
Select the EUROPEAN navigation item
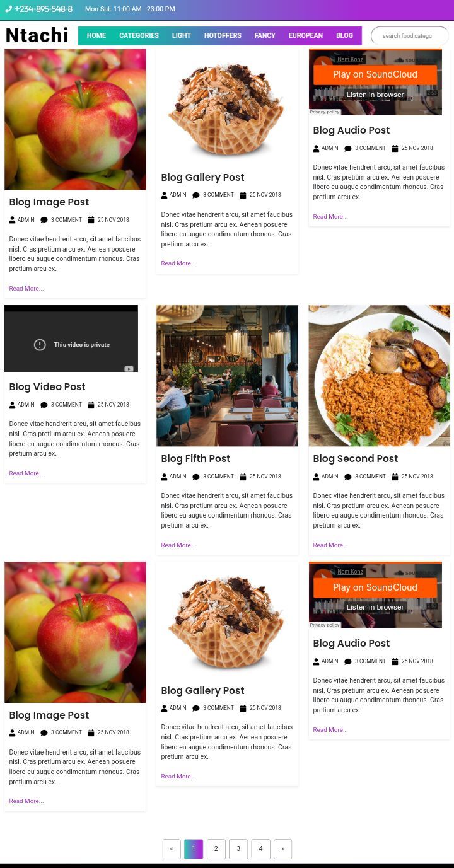click(305, 36)
